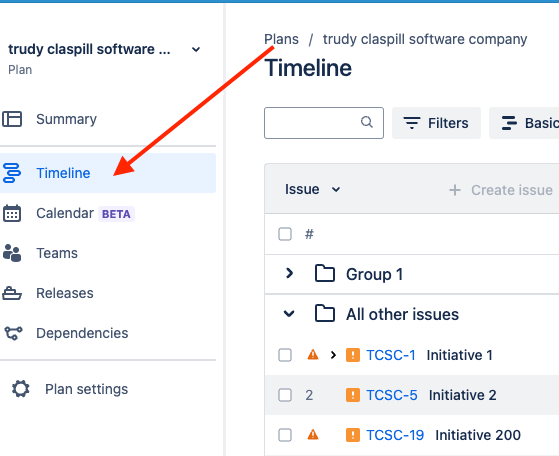This screenshot has width=559, height=456.
Task: Click trudy claspill software company breadcrumb
Action: pos(425,39)
